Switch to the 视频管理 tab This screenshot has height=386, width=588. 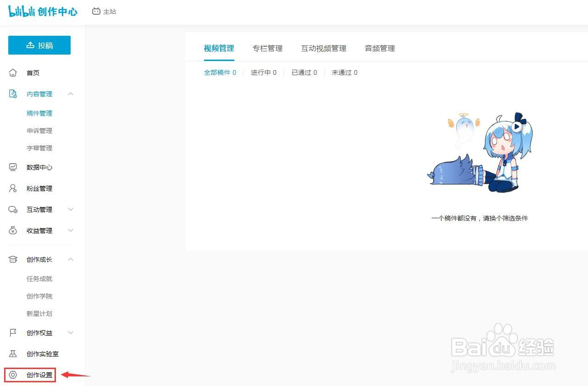(219, 48)
